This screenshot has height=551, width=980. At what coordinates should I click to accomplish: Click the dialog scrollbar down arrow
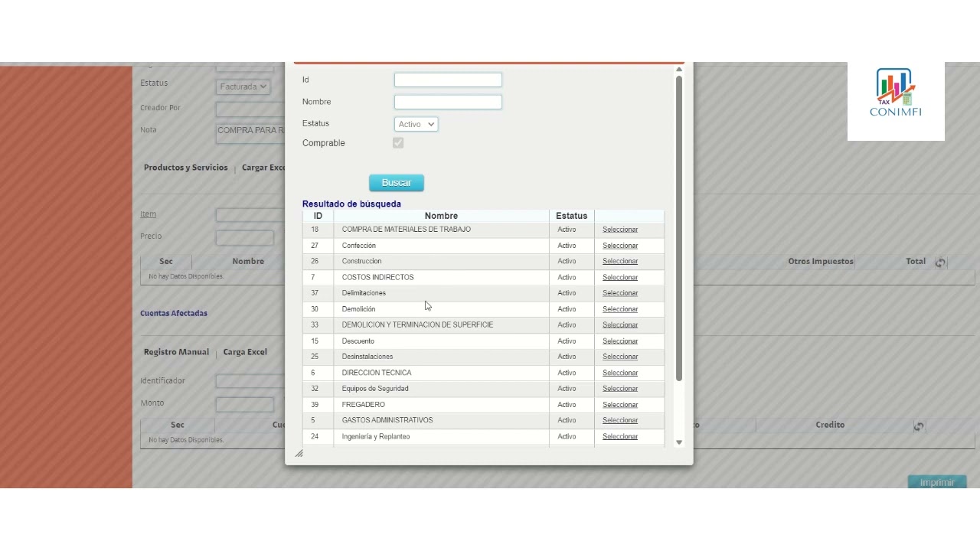679,442
